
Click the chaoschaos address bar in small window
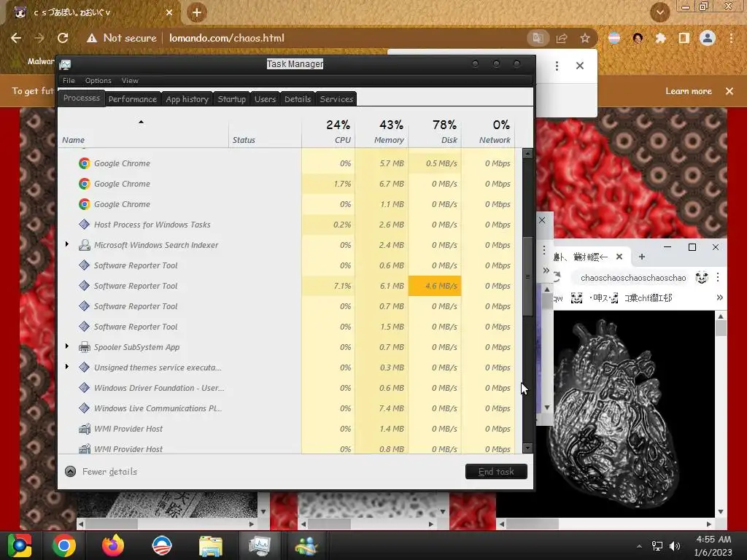633,278
